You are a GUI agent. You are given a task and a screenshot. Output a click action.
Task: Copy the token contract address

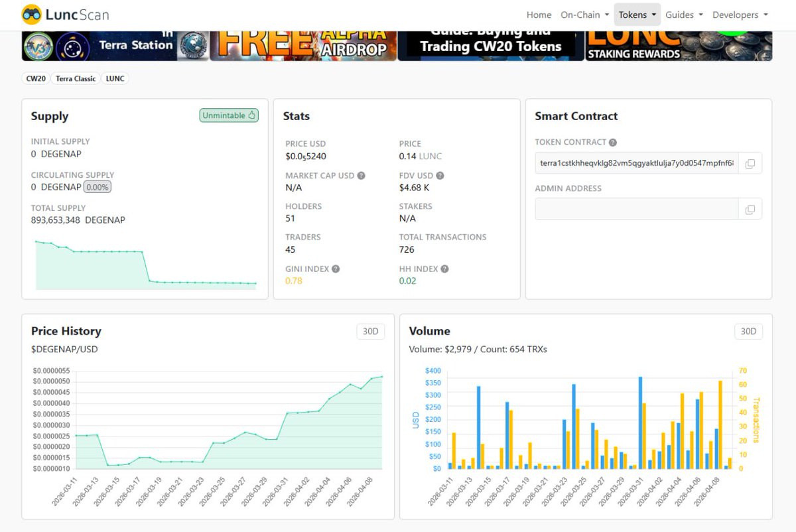tap(750, 163)
